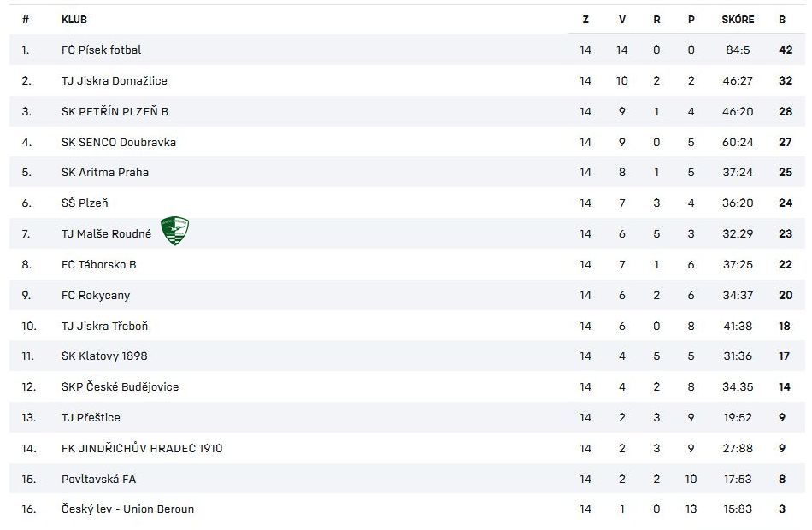Image resolution: width=812 pixels, height=530 pixels.
Task: Select TJ Přeštice in standings
Action: (91, 418)
